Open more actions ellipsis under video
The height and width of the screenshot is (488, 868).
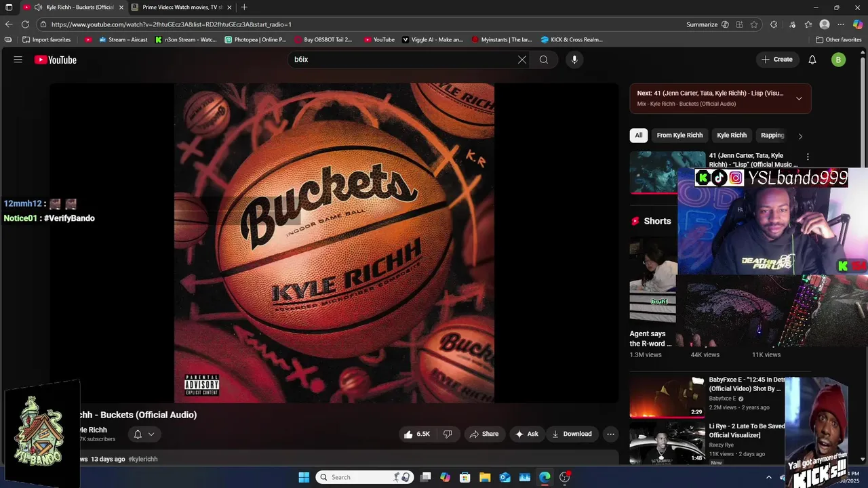point(610,434)
